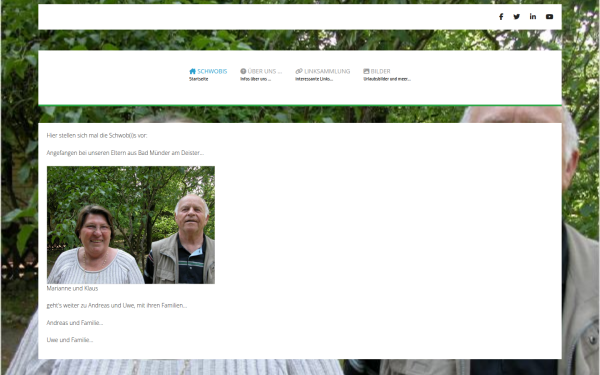Select the 'Urlaubsbilder und meer...' subtitle
This screenshot has width=600, height=375.
(387, 79)
